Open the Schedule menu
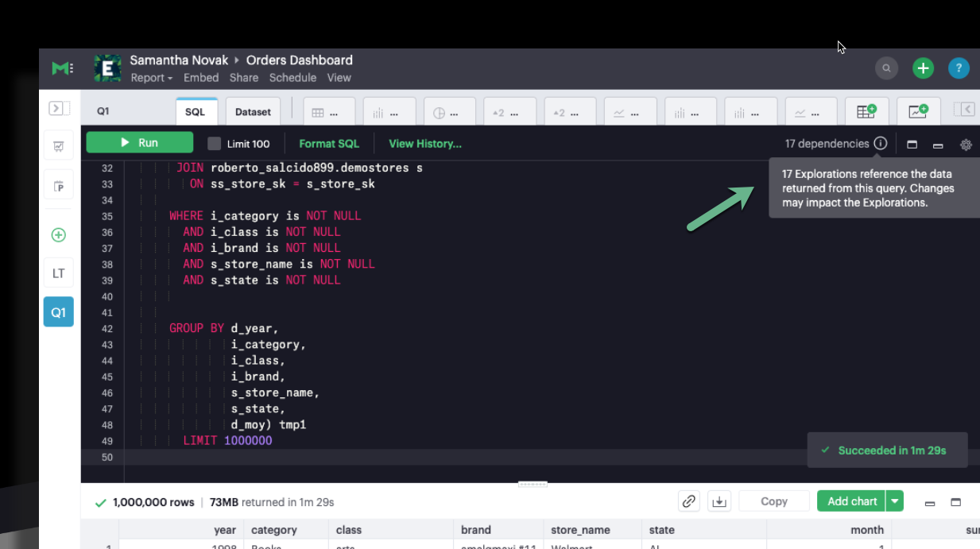Image resolution: width=980 pixels, height=549 pixels. (292, 78)
